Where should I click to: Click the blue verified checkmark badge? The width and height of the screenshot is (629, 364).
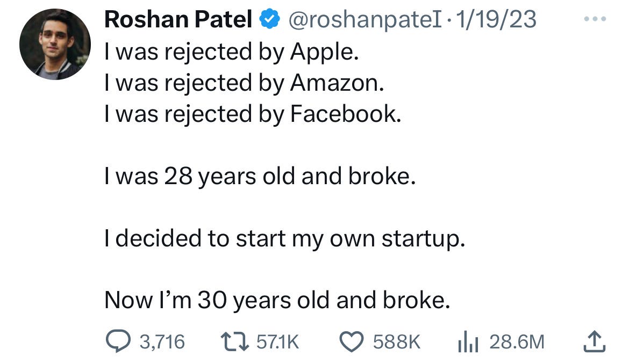[x=270, y=19]
